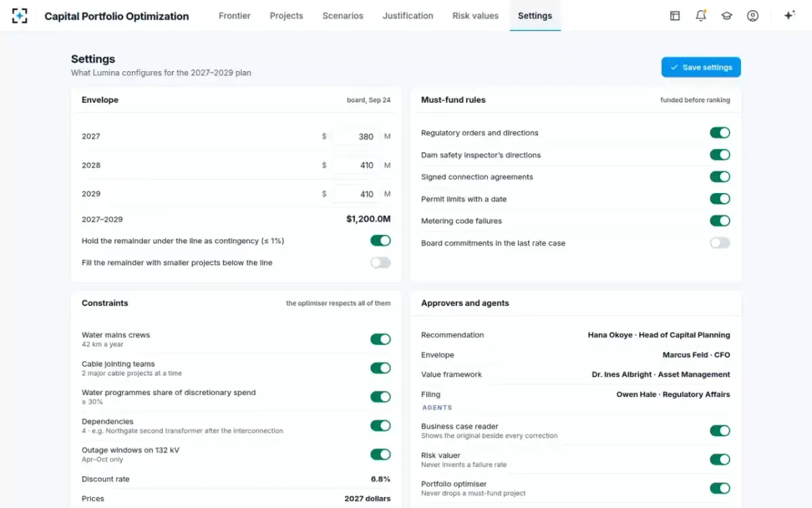Edit the 2027 envelope amount field
This screenshot has width=812, height=508.
(356, 136)
